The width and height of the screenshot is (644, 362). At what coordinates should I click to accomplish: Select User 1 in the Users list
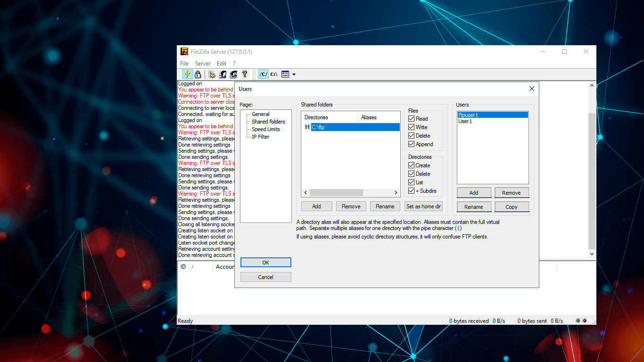click(x=466, y=121)
